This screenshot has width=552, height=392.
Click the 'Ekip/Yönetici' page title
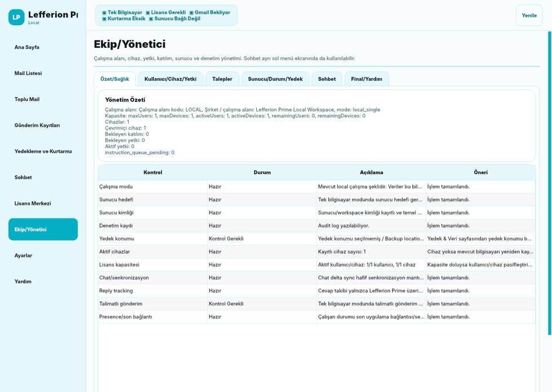tap(130, 44)
